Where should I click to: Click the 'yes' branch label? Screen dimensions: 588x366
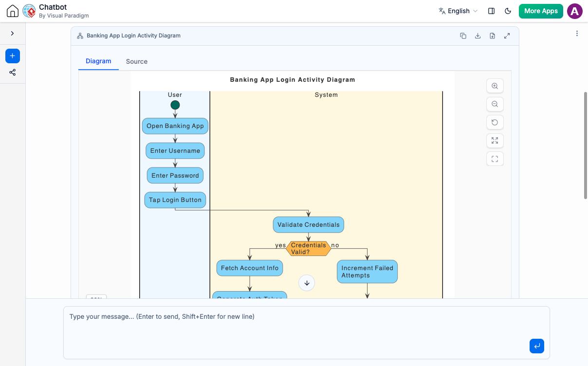click(x=280, y=245)
